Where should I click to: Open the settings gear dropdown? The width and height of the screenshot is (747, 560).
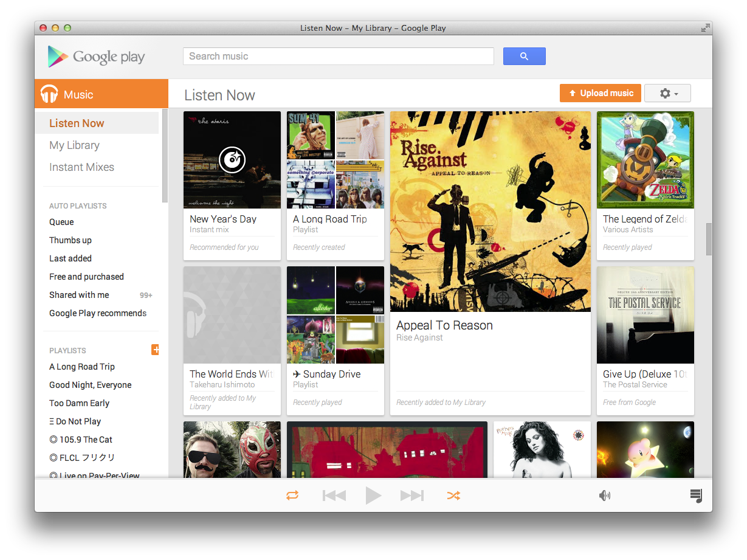[667, 93]
